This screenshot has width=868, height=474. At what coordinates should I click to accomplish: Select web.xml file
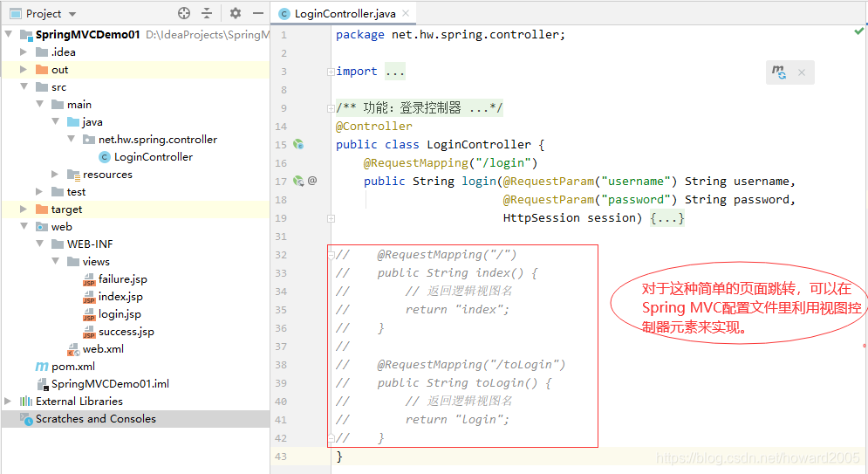pos(104,349)
